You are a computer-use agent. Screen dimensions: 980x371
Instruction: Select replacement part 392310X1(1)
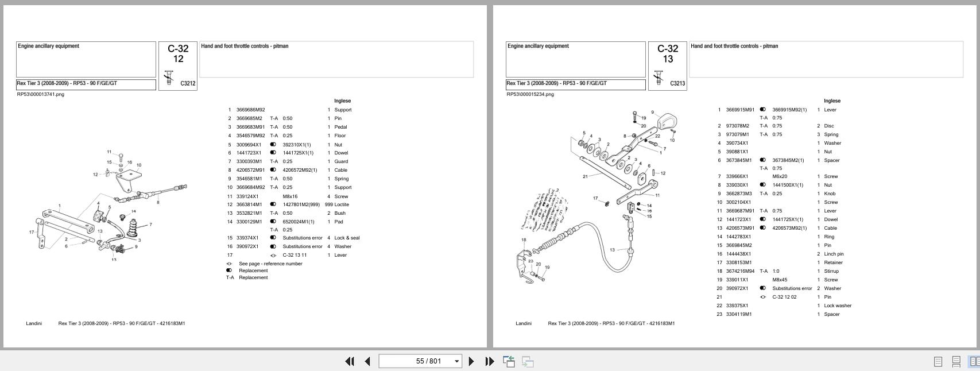point(297,145)
